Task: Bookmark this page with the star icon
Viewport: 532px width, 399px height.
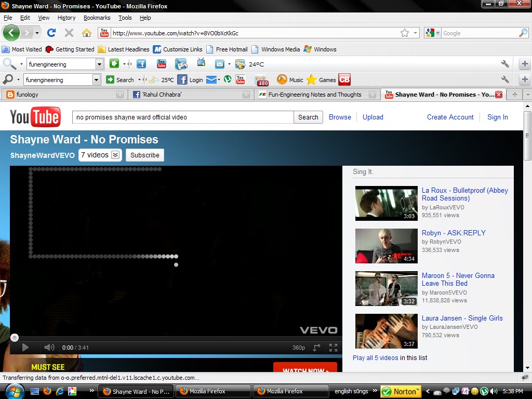Action: pyautogui.click(x=404, y=33)
